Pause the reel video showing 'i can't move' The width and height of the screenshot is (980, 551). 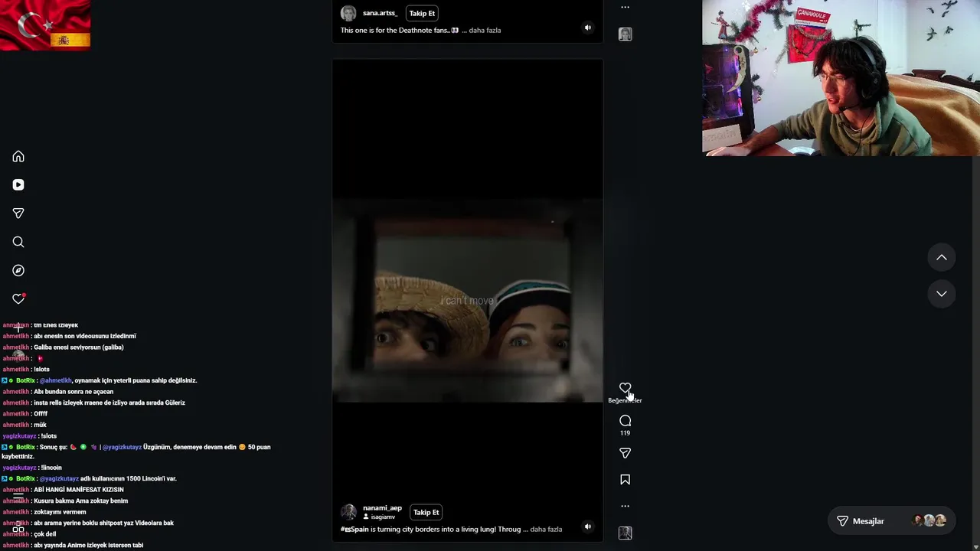[467, 300]
